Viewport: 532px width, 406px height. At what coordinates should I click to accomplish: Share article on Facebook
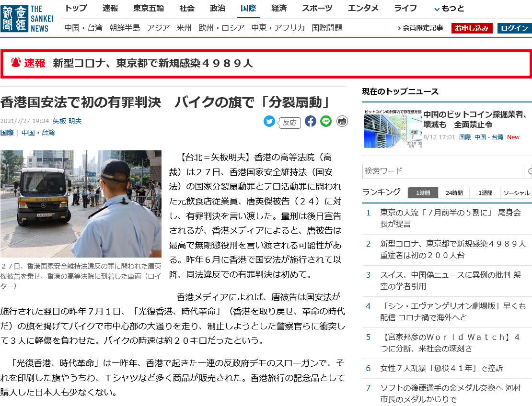311,122
